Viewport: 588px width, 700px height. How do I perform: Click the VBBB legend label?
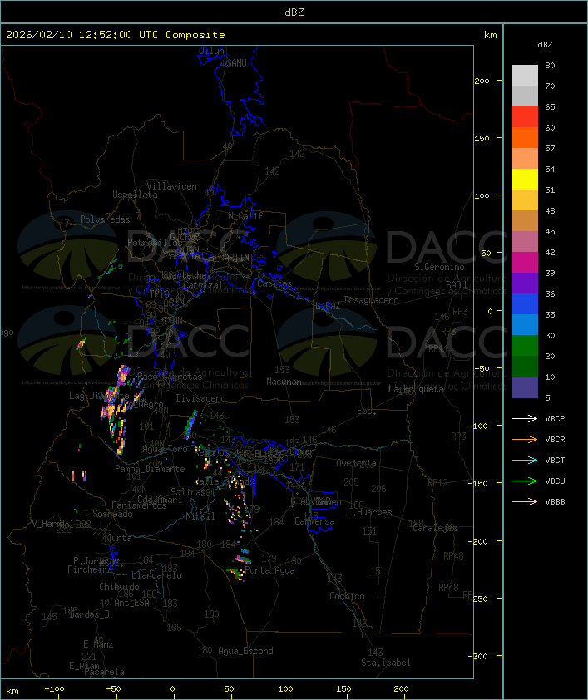coord(555,502)
